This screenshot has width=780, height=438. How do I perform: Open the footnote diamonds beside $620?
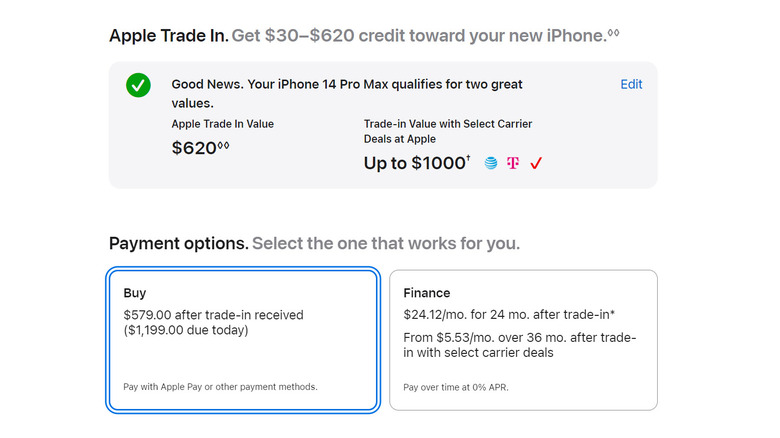(224, 146)
